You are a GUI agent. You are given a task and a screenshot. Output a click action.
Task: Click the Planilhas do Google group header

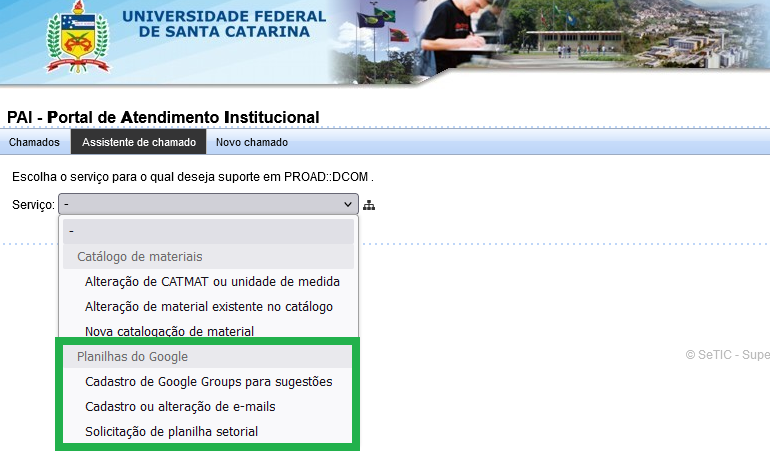132,356
